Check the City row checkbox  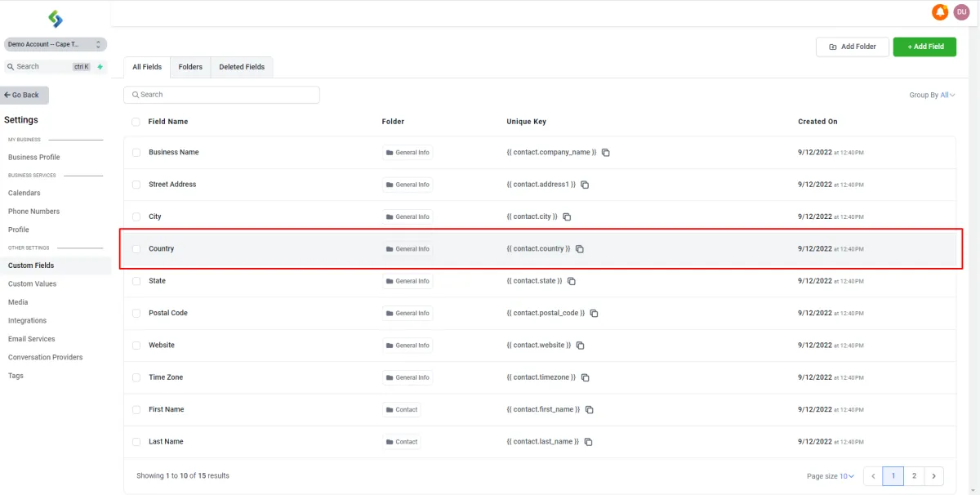point(136,217)
